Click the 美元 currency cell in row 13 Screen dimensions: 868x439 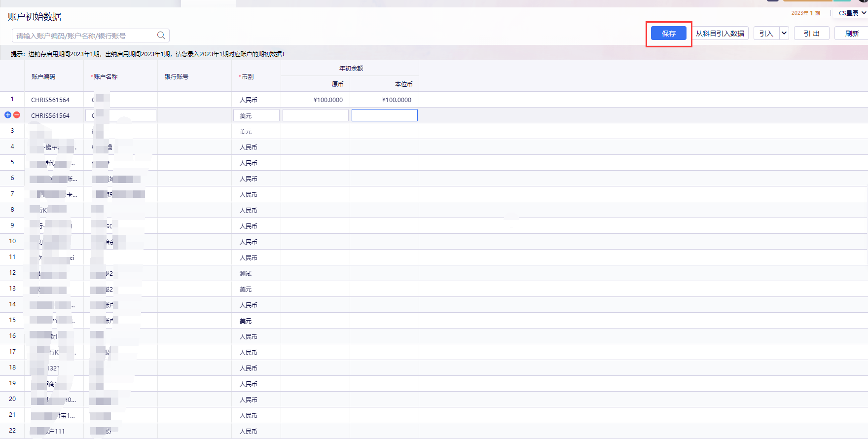[246, 289]
